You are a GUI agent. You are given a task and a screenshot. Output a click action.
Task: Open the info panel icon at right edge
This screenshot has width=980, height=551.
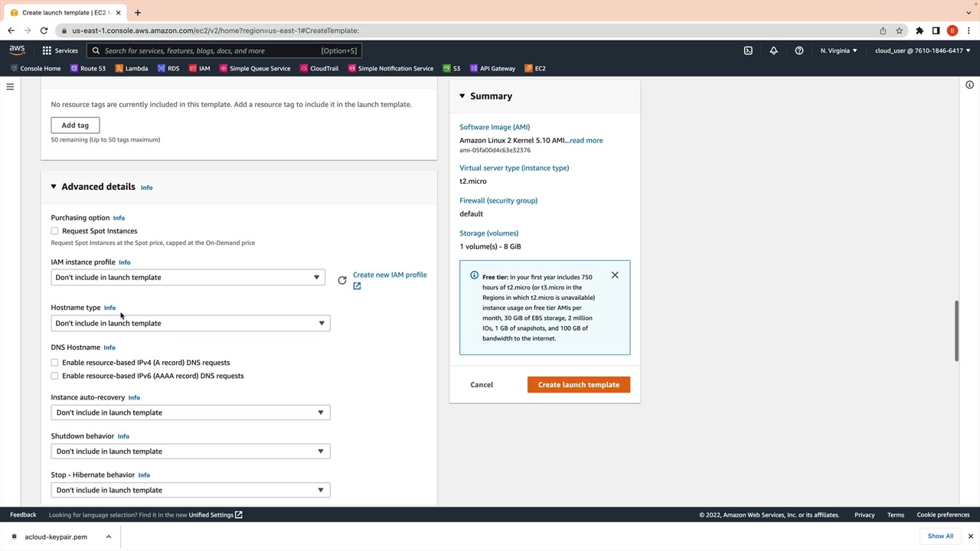[969, 85]
